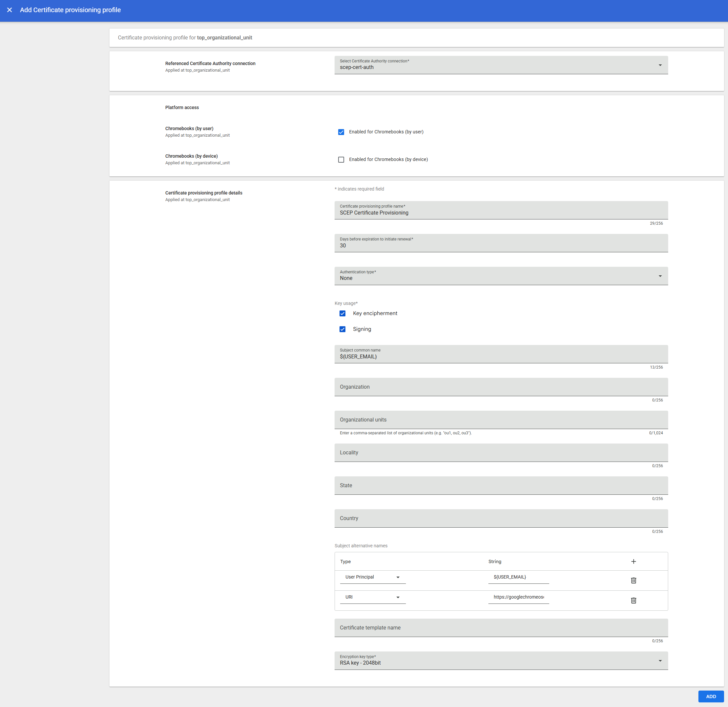Close the Add Certificate provisioning profile dialog
This screenshot has height=707, width=728.
[10, 10]
